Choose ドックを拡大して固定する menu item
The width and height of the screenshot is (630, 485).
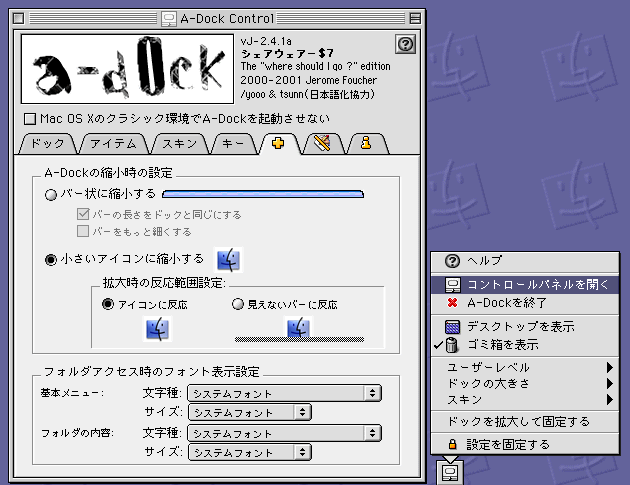click(525, 422)
